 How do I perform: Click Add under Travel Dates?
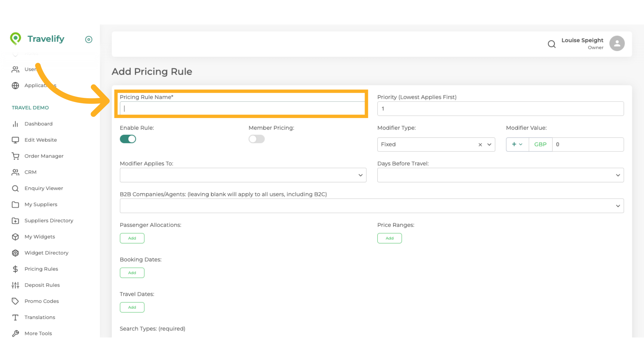[x=132, y=307]
